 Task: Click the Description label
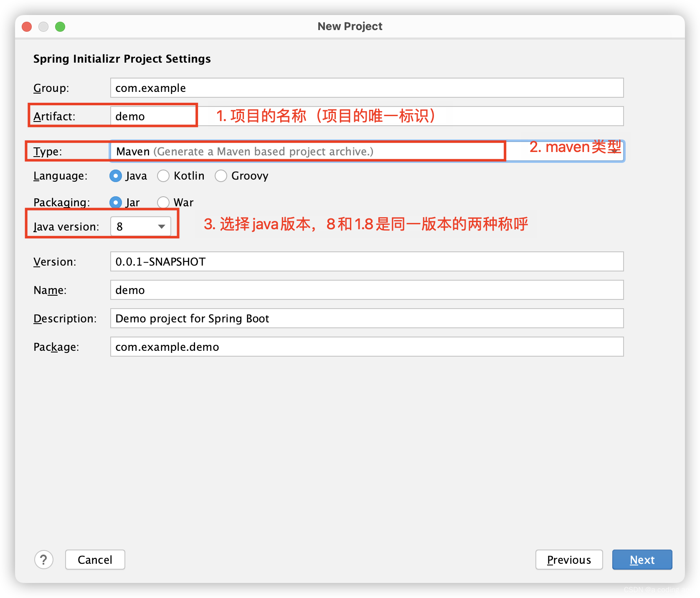(x=65, y=319)
